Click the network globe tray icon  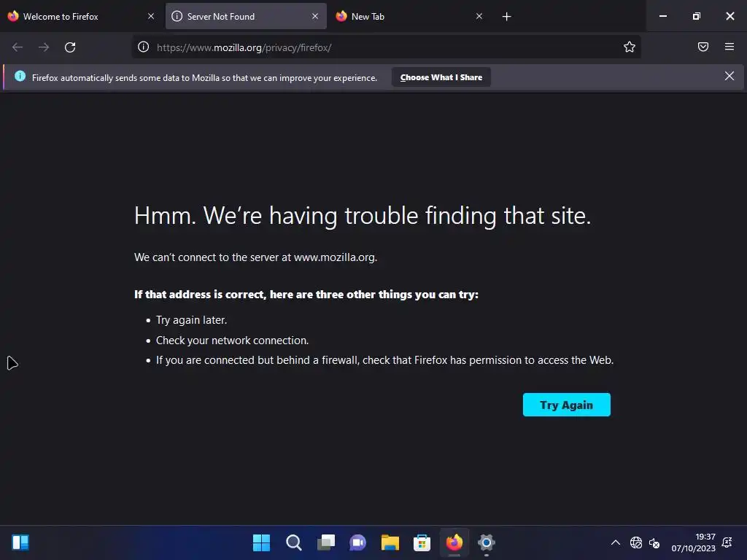tap(636, 542)
